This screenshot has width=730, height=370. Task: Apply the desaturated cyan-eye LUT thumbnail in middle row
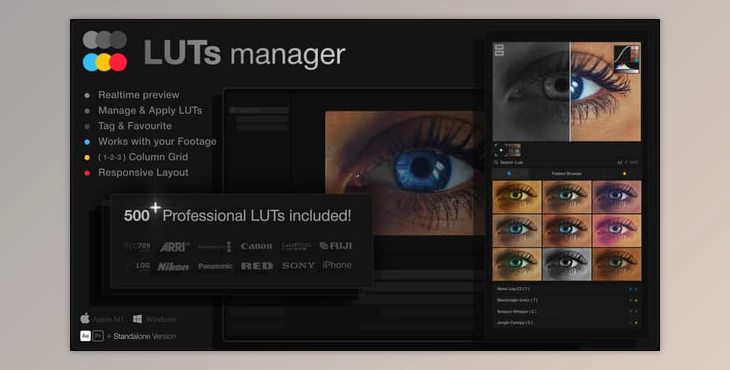click(x=517, y=230)
